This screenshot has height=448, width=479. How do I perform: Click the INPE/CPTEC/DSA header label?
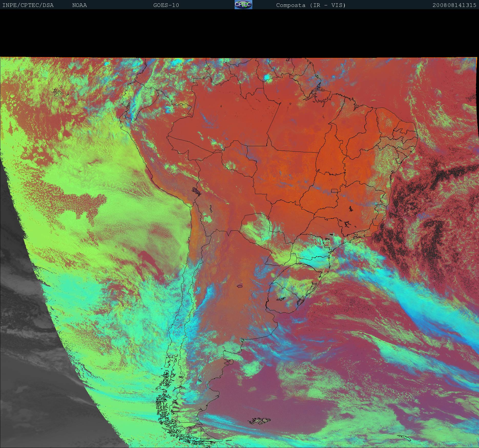pos(28,5)
